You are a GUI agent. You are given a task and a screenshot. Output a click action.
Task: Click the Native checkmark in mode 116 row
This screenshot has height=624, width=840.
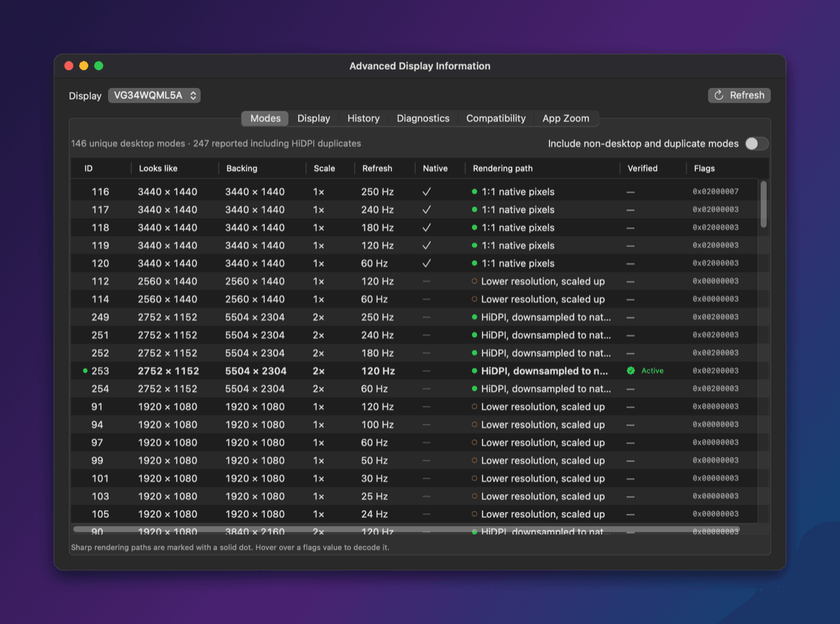click(426, 192)
